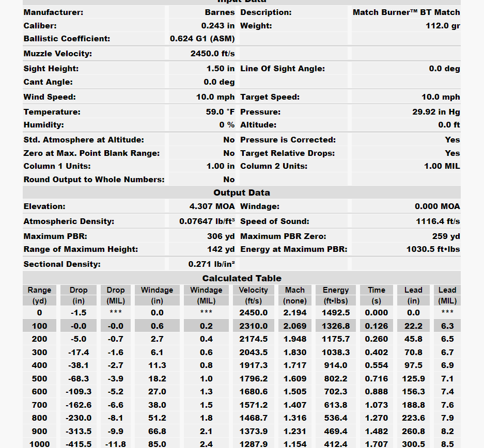Screen dimensions: 484x448
Task: Click the 'Line Of Sight Angle:' label
Action: (x=283, y=69)
